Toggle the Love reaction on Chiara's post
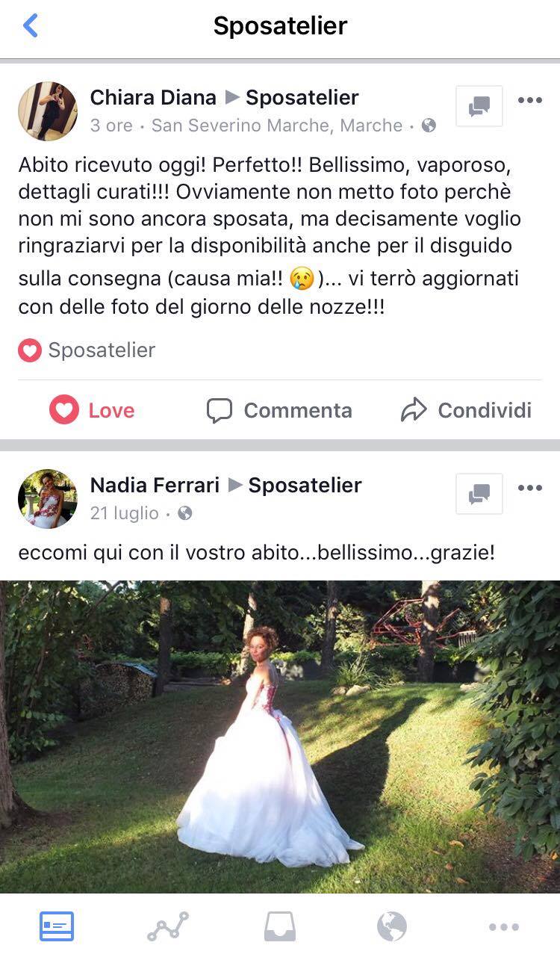The width and height of the screenshot is (560, 957). (92, 410)
